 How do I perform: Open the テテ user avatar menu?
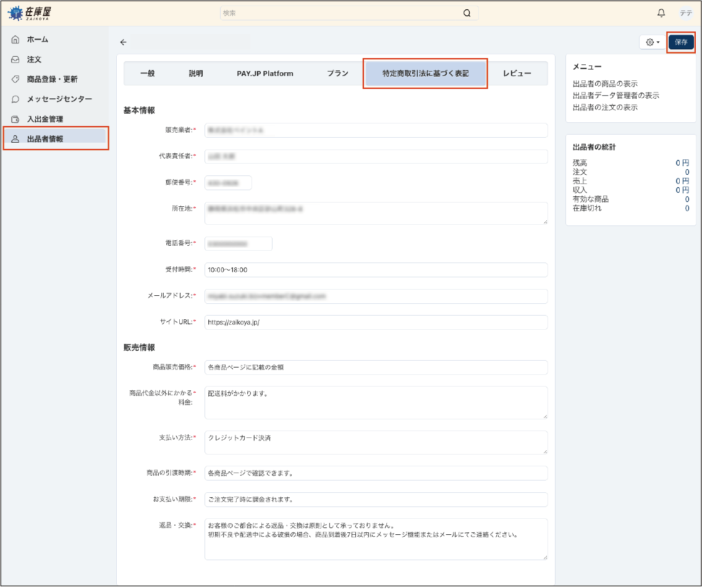coord(687,13)
